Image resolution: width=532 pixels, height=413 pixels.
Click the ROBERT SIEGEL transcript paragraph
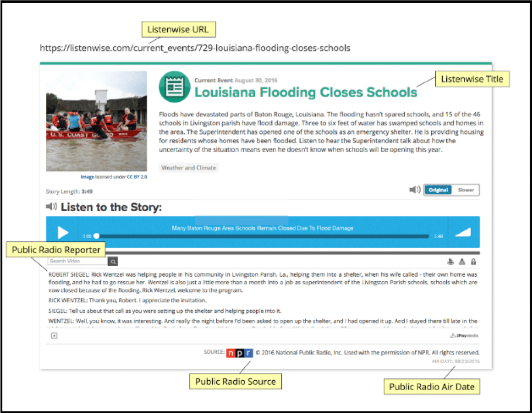click(x=263, y=282)
